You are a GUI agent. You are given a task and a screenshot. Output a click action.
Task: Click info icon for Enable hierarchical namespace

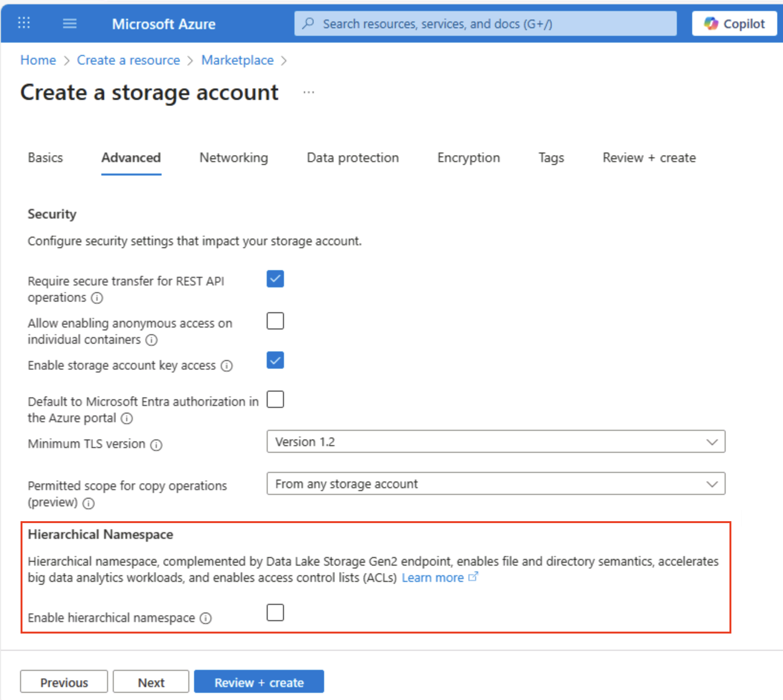pos(206,618)
